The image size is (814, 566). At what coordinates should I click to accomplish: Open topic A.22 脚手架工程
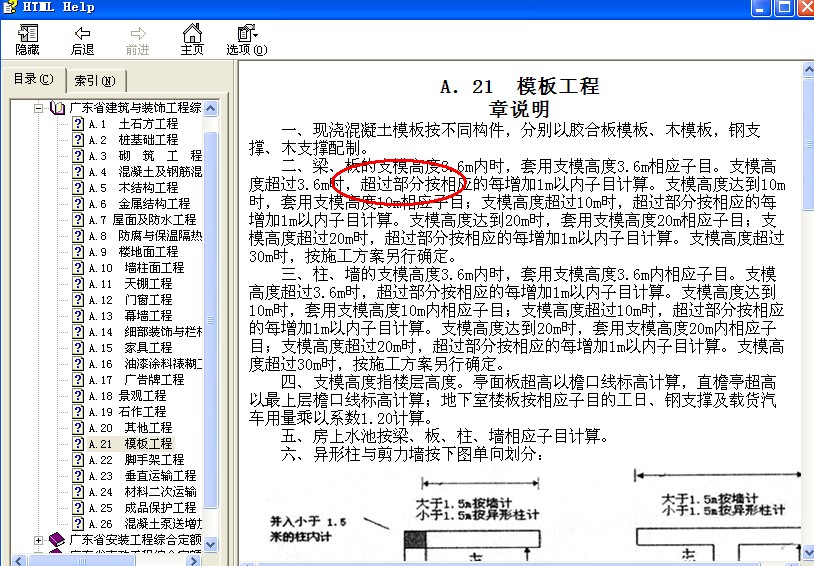coord(136,460)
